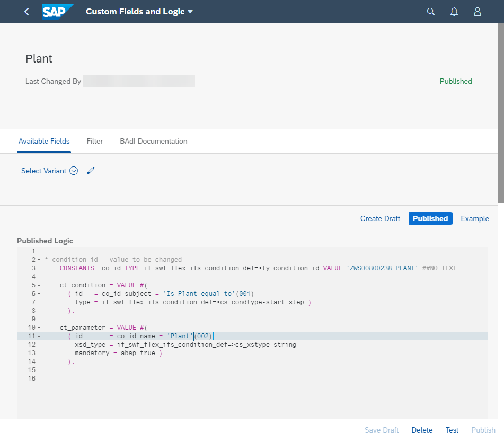Select the Available Fields tab
Screen dimensions: 504x440
point(44,141)
